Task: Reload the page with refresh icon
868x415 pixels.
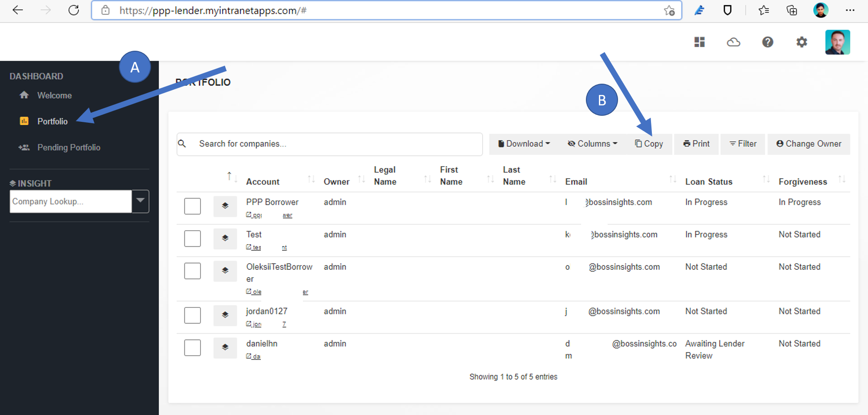Action: tap(74, 10)
